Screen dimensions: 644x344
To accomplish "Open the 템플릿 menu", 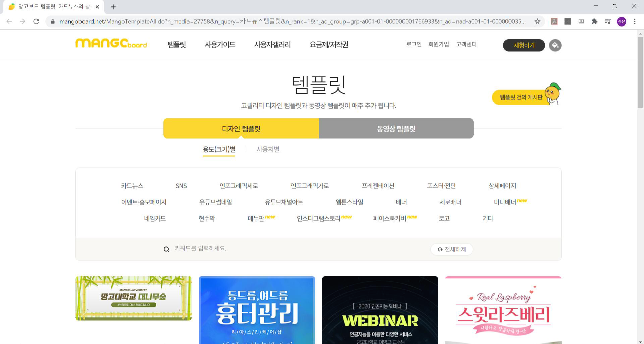I will pyautogui.click(x=177, y=45).
